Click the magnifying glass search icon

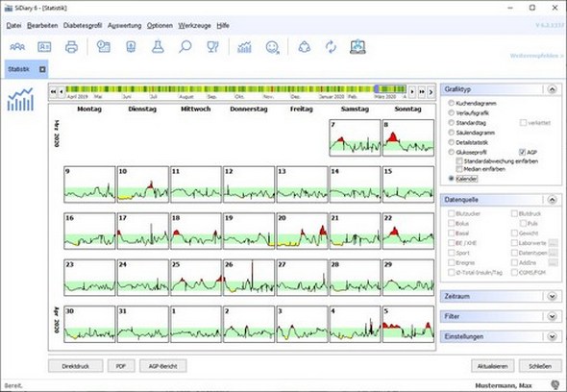185,47
